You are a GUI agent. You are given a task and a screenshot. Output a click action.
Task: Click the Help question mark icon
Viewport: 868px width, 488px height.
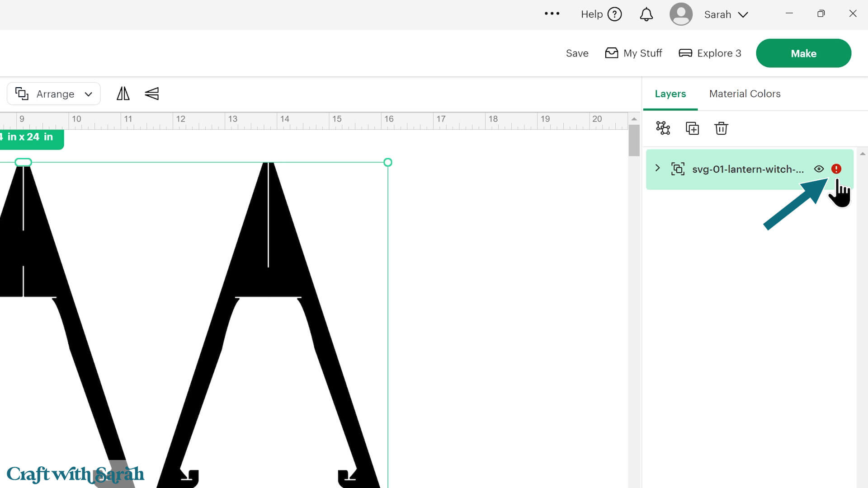coord(614,14)
